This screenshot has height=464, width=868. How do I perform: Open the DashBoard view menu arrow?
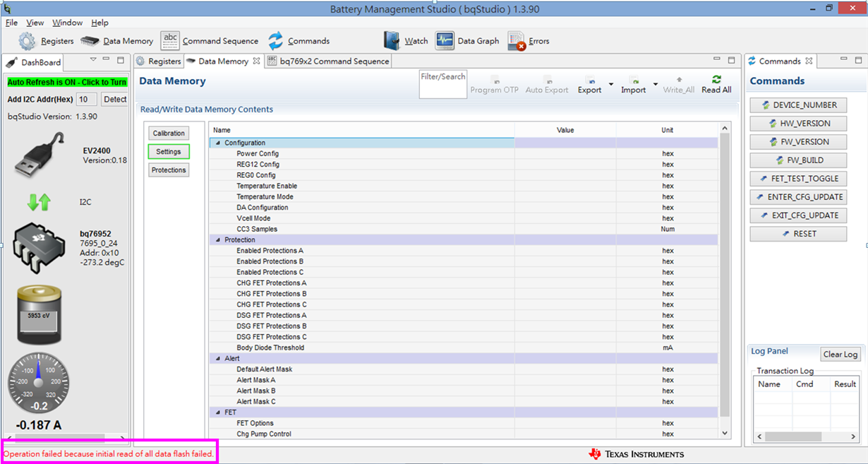[x=93, y=60]
